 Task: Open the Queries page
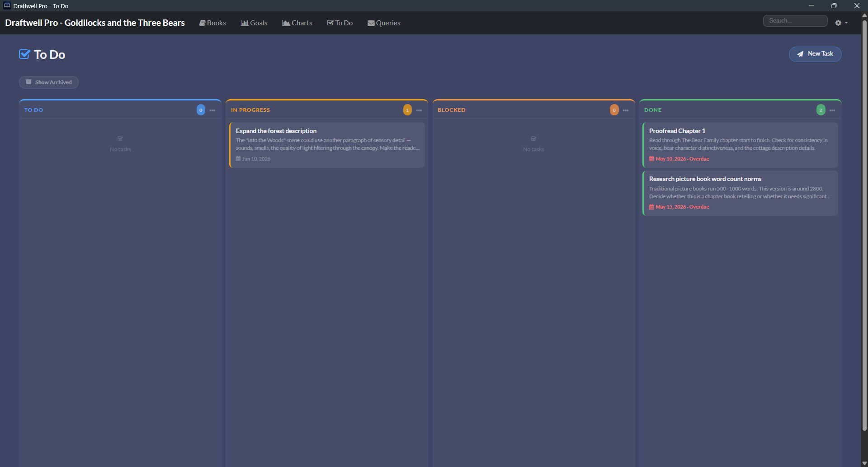point(384,23)
